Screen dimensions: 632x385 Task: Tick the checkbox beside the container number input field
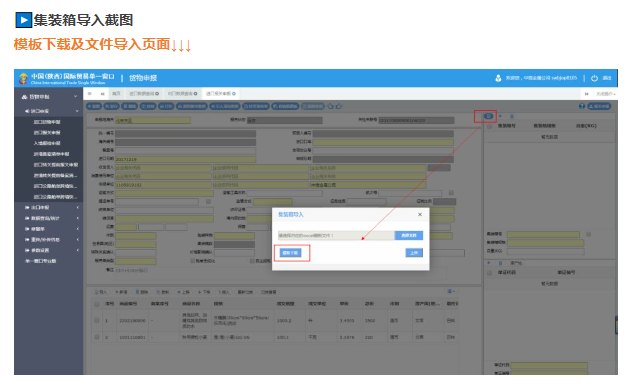tap(588, 234)
